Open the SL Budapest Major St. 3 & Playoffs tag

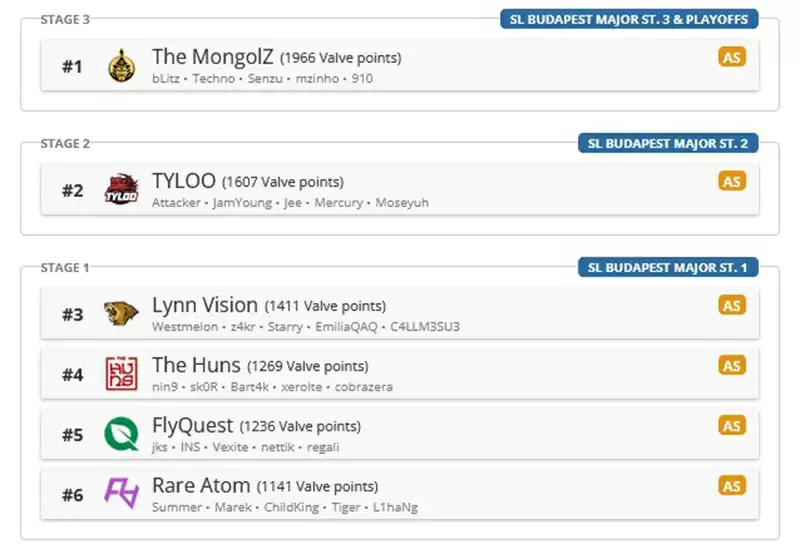629,19
